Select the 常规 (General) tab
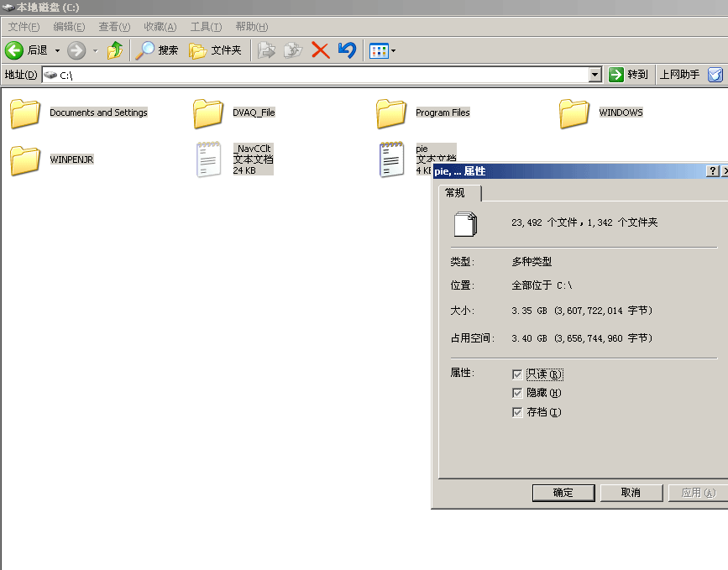This screenshot has height=570, width=728. click(455, 193)
